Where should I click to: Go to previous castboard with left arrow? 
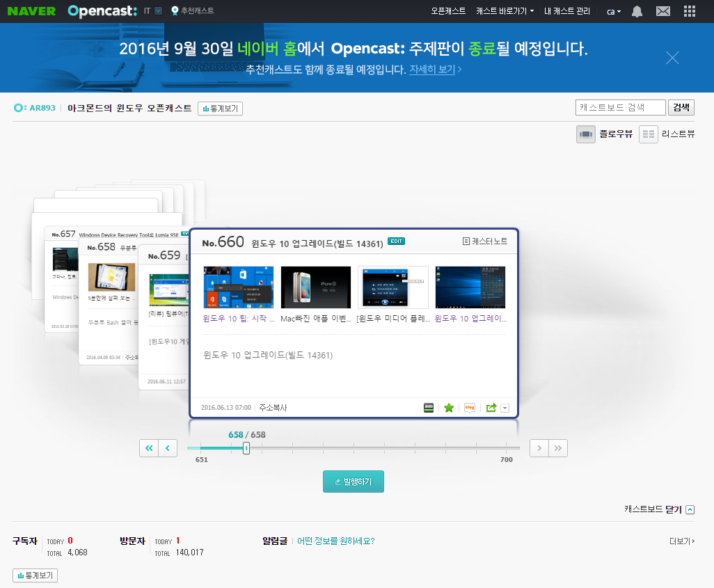click(168, 448)
